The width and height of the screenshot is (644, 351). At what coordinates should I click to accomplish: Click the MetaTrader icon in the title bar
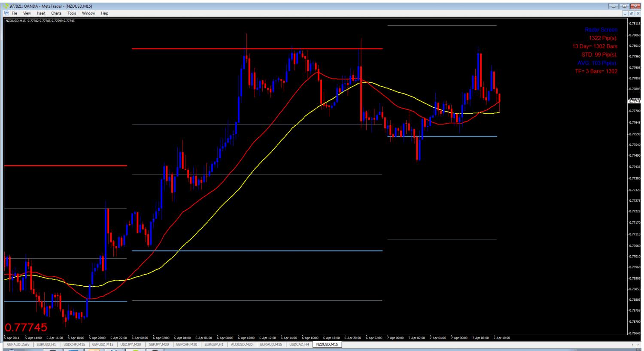6,6
